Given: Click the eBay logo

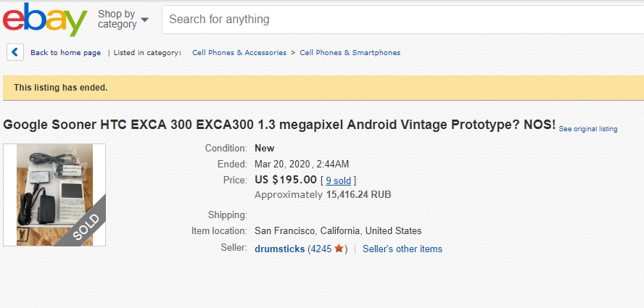Looking at the screenshot, I should tap(45, 20).
